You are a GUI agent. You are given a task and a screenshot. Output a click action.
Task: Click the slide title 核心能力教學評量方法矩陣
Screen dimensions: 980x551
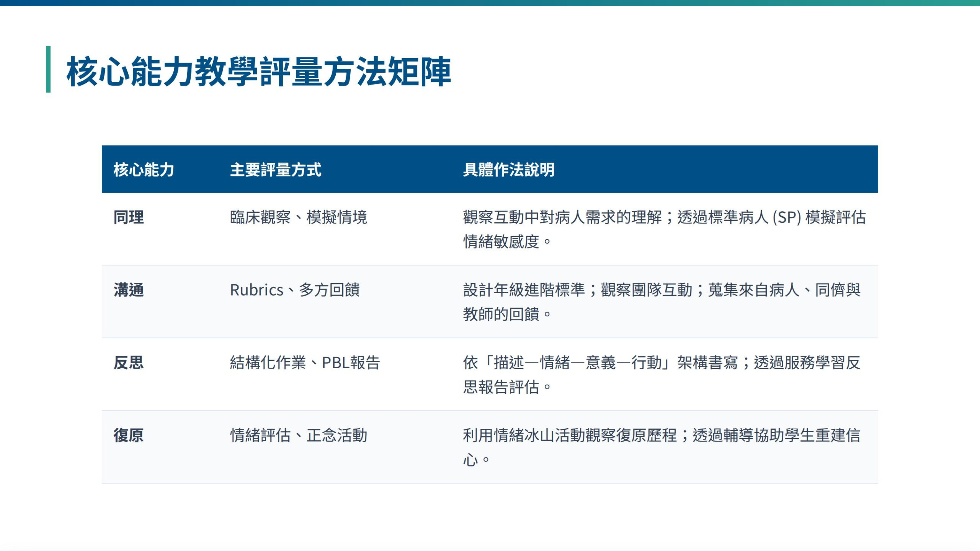pos(259,71)
